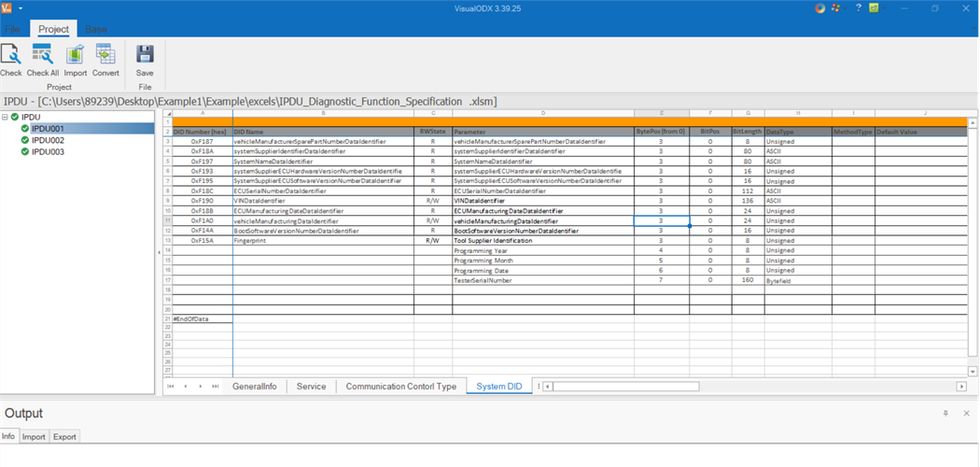Jump to the last sheet with the navigation arrow

click(215, 387)
